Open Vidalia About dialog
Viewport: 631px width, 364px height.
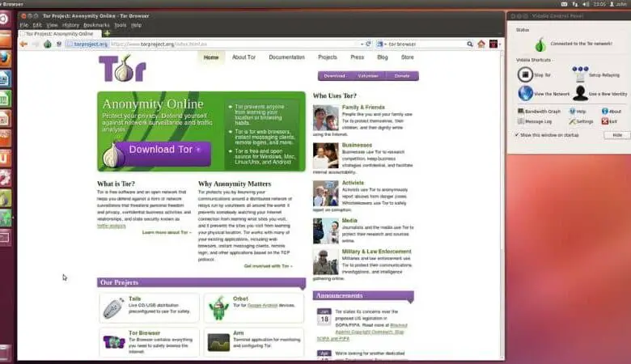tap(612, 111)
